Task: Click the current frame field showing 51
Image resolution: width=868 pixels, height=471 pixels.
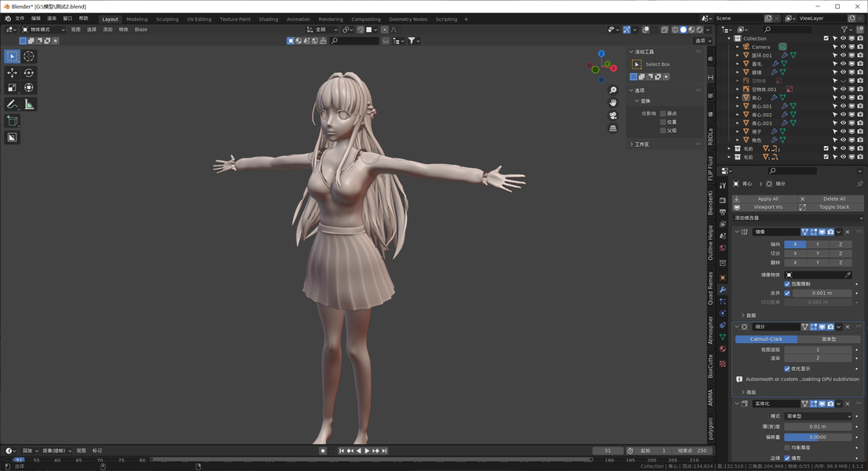Action: (608, 451)
